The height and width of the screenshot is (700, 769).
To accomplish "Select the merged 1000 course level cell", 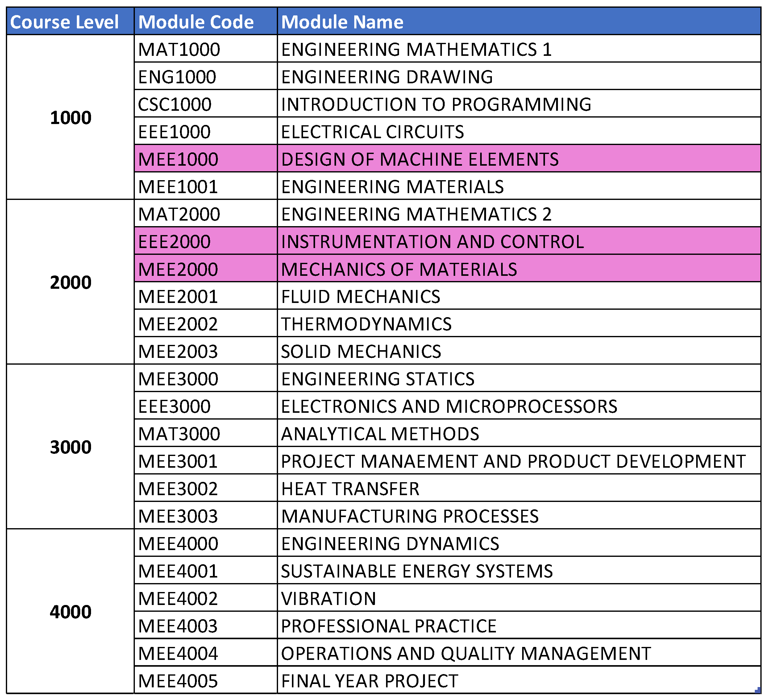I will pyautogui.click(x=70, y=118).
